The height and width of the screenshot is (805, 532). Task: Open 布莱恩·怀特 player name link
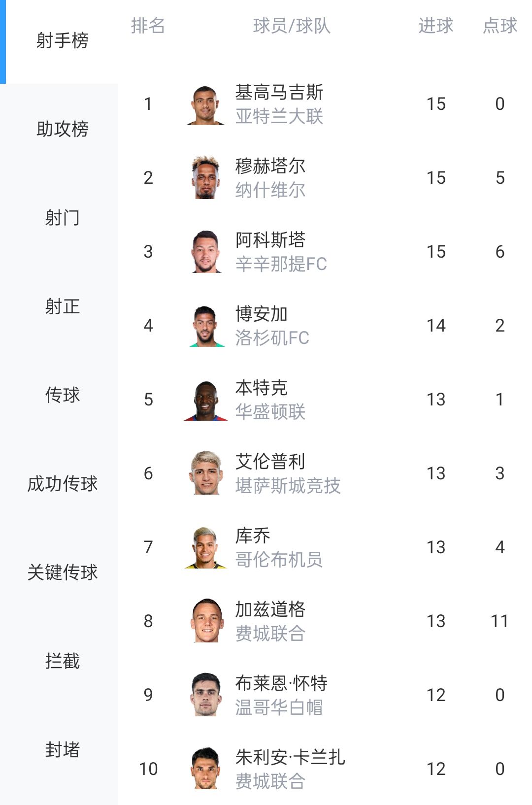coord(281,683)
